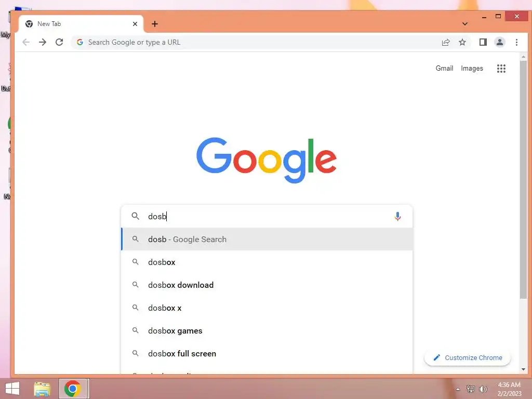Open the Gmail link
The height and width of the screenshot is (399, 532).
[444, 69]
